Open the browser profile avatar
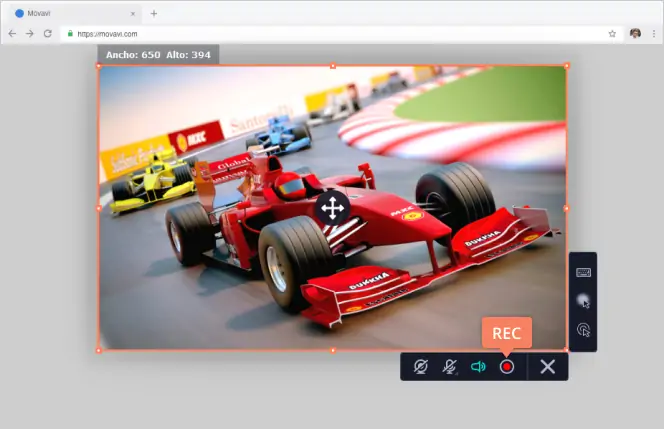Screen dimensions: 664x429 point(635,33)
